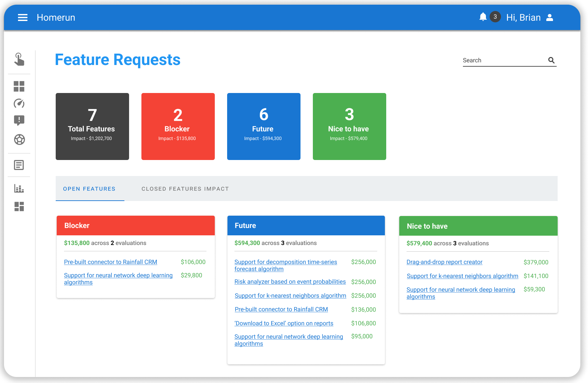Open Risk analyzer based on event probabilities
Screen dimensions: 588x383
(x=290, y=282)
